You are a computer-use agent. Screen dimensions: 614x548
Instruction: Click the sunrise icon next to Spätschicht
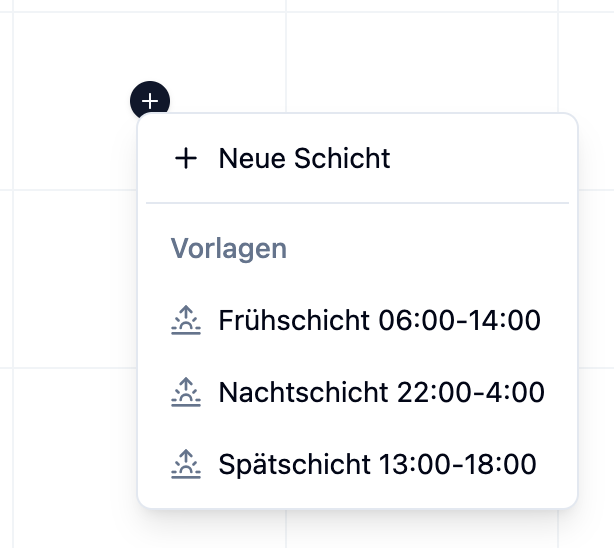[186, 464]
